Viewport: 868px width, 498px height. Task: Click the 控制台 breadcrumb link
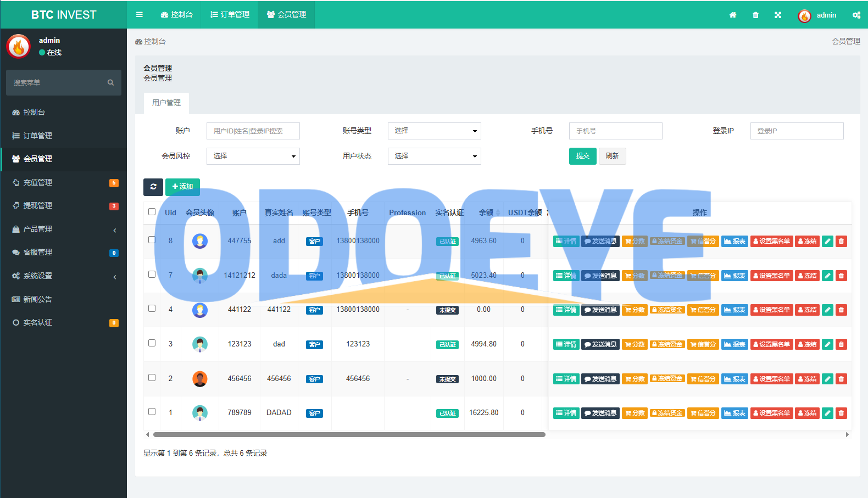pos(150,41)
